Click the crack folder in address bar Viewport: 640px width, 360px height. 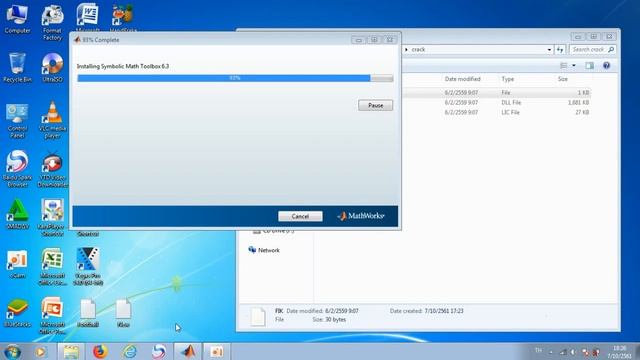click(418, 49)
